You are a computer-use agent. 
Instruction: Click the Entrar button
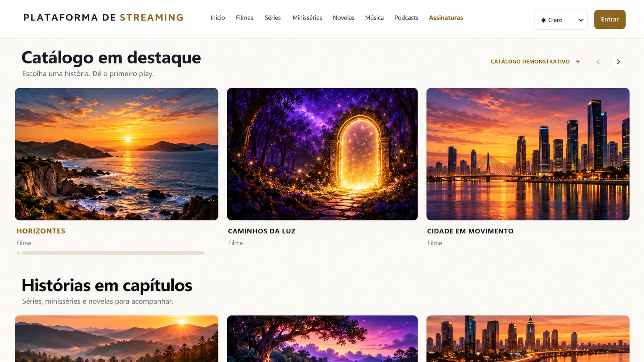click(x=610, y=20)
